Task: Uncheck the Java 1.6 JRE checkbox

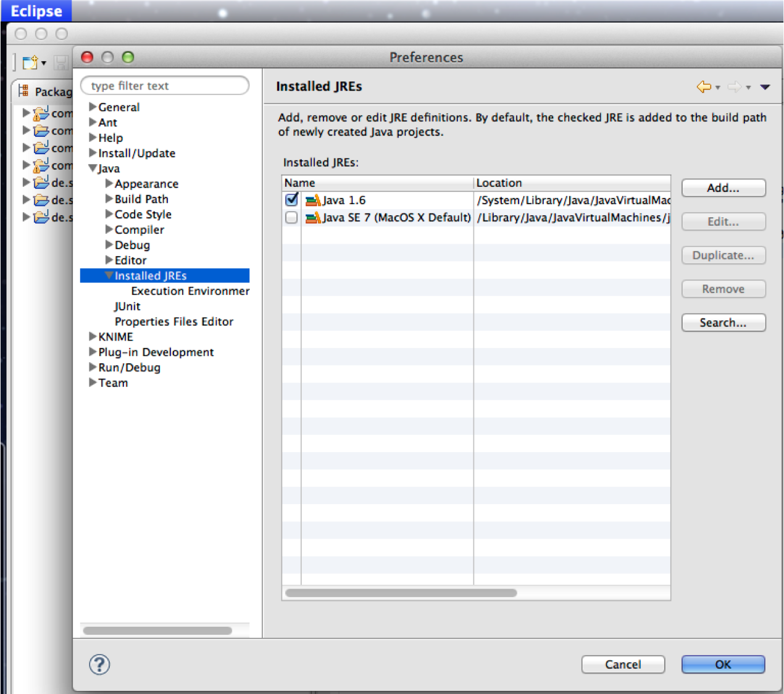Action: (x=291, y=200)
